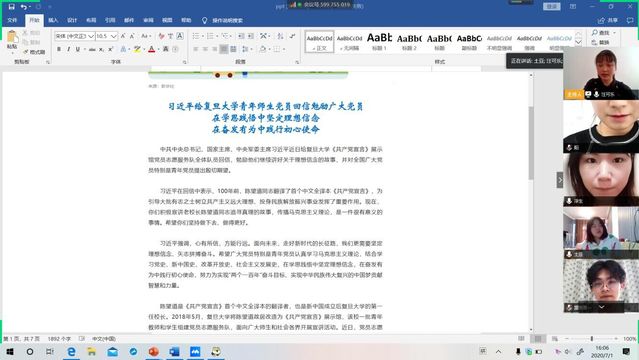Open the font size 10.5 dropdown
This screenshot has width=639, height=360.
pyautogui.click(x=114, y=36)
